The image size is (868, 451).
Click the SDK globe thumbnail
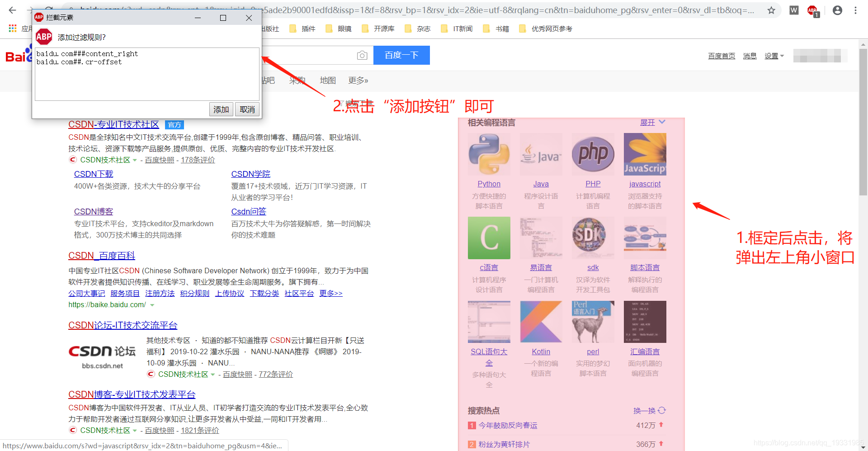pos(593,238)
